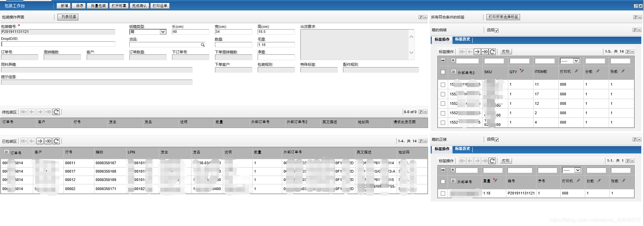Click edit pencil next to 打印机 in 箱的侧唛

tap(576, 71)
